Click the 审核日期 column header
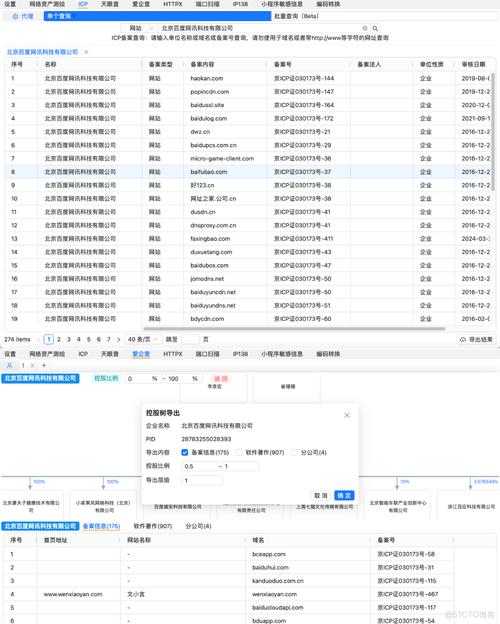This screenshot has height=624, width=500. click(473, 64)
